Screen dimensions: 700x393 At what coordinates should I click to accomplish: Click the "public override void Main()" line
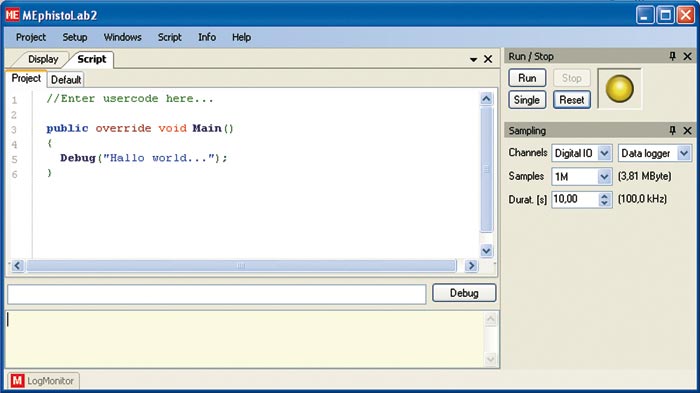[140, 128]
